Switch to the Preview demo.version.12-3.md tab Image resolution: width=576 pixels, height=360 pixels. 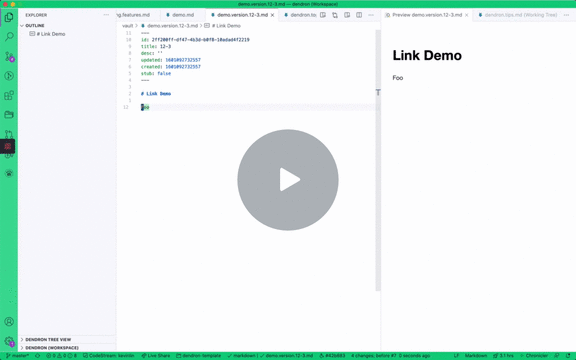point(426,15)
